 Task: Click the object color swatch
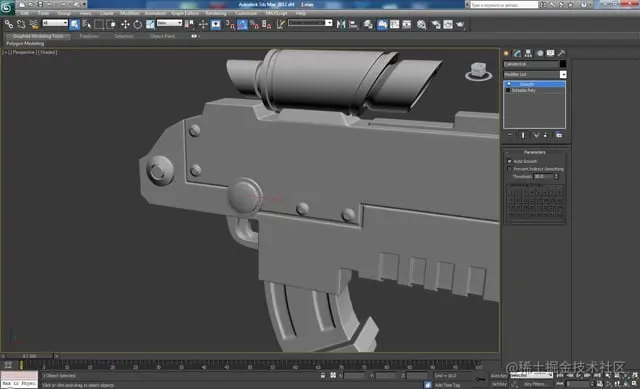(x=563, y=64)
